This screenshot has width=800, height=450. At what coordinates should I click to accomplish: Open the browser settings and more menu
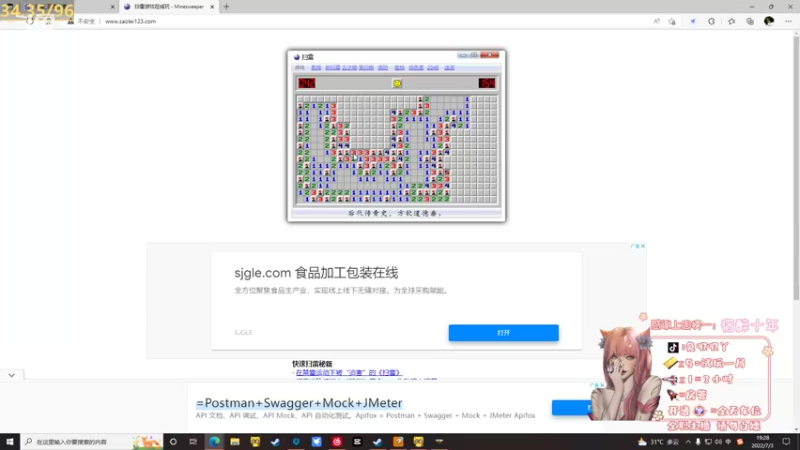[x=788, y=21]
